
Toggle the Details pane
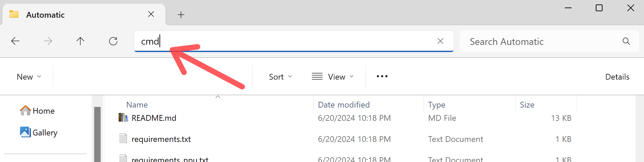pos(617,77)
